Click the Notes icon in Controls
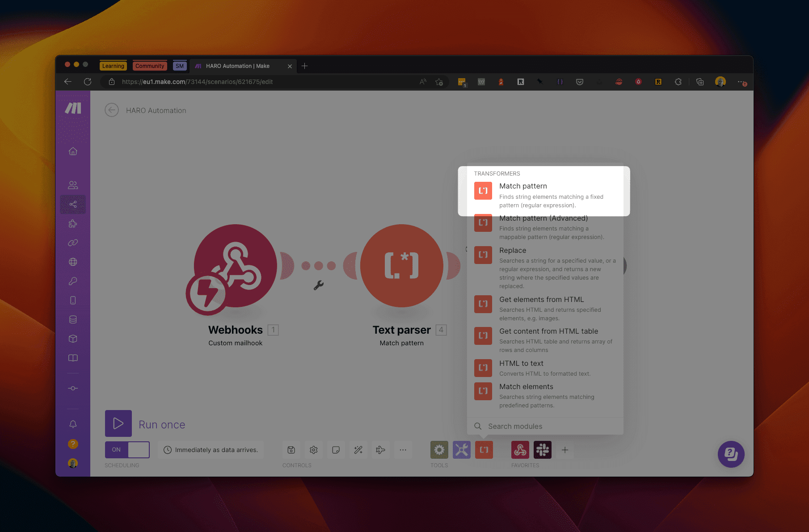 (336, 450)
